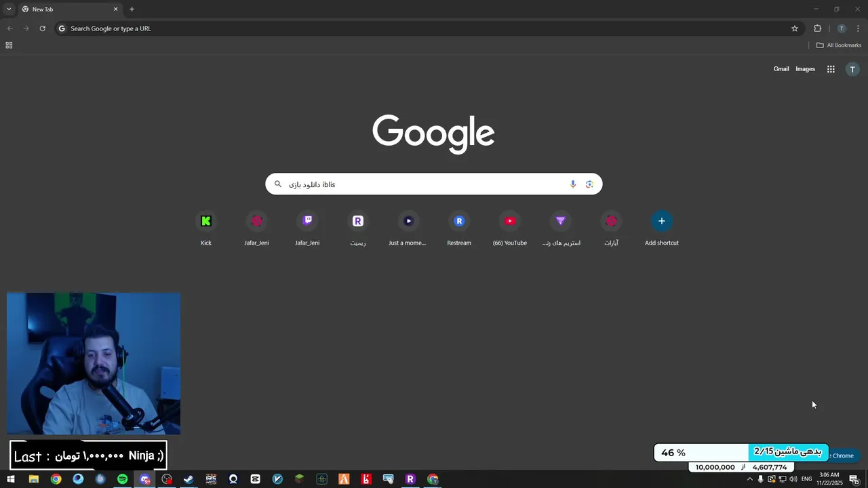Open the Windows notification center
Screen dimensions: 868x488
pyautogui.click(x=854, y=479)
